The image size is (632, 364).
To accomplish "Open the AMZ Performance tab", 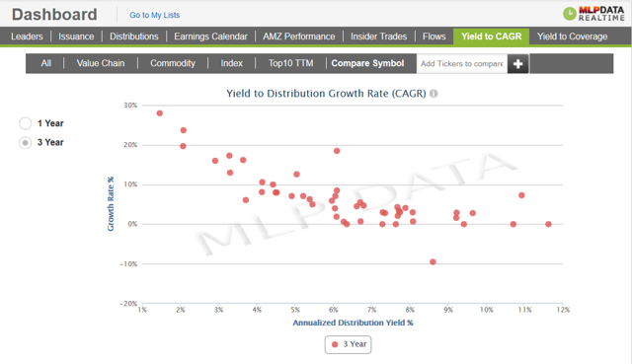I will point(298,36).
